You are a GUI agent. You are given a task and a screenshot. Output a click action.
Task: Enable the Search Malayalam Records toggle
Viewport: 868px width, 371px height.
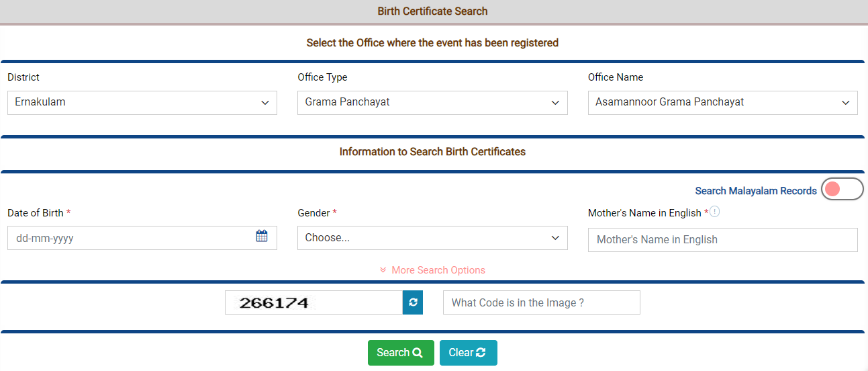click(842, 190)
